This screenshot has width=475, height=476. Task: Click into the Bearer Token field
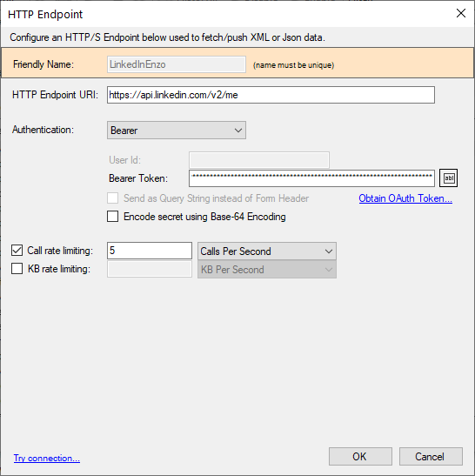(311, 178)
